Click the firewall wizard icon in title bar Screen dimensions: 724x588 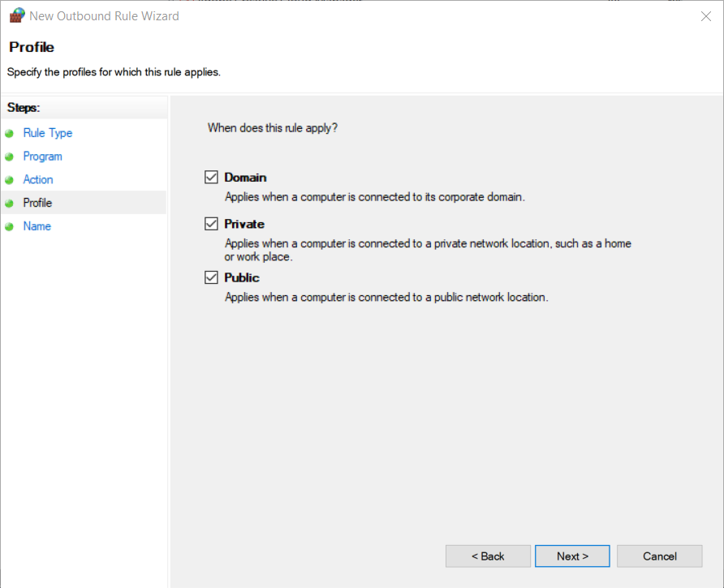pos(17,15)
